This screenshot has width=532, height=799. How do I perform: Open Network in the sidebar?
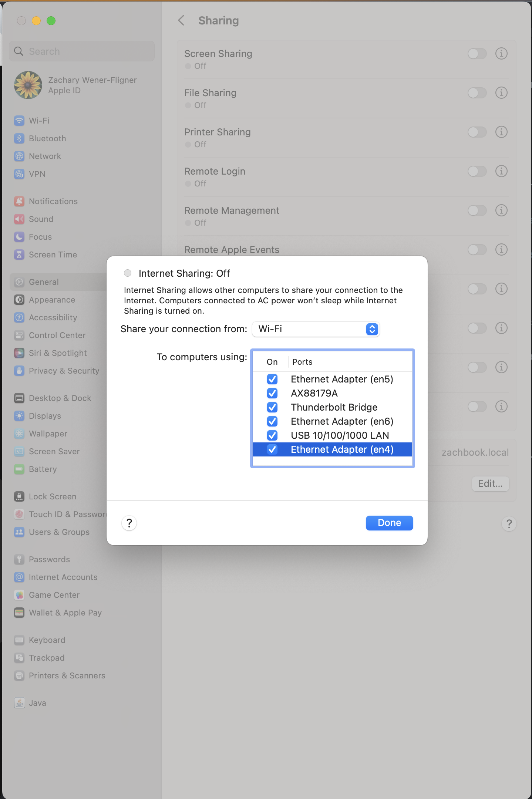pyautogui.click(x=45, y=156)
